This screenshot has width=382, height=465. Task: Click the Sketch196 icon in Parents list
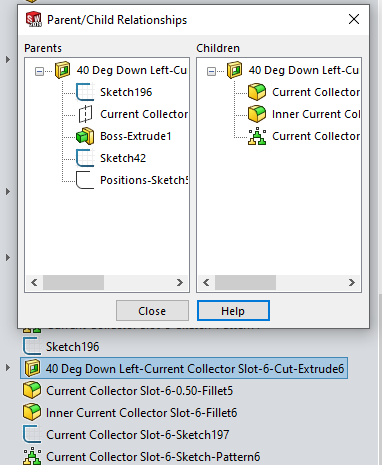coord(85,92)
